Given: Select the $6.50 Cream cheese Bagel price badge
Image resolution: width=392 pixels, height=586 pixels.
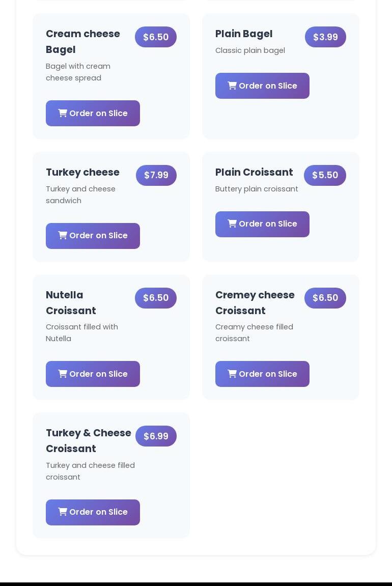Looking at the screenshot, I should coord(156,37).
